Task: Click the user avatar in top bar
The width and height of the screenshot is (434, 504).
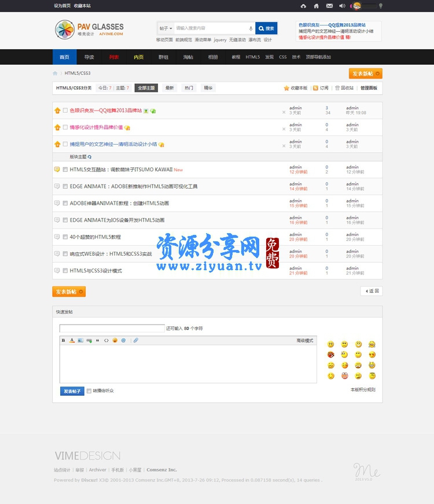Action: 356,6
